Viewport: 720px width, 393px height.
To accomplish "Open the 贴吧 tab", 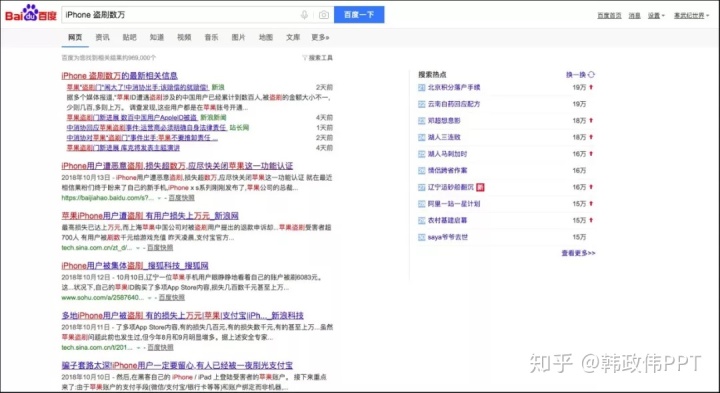I will (x=129, y=37).
